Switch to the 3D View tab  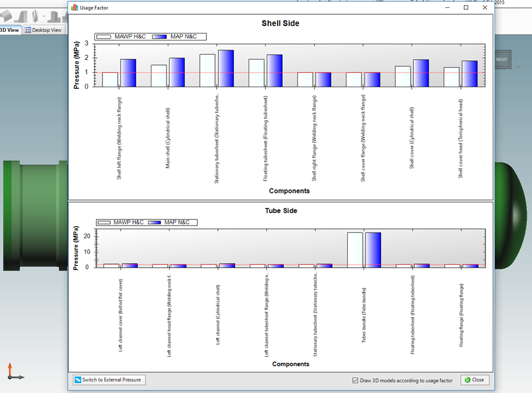pos(10,30)
